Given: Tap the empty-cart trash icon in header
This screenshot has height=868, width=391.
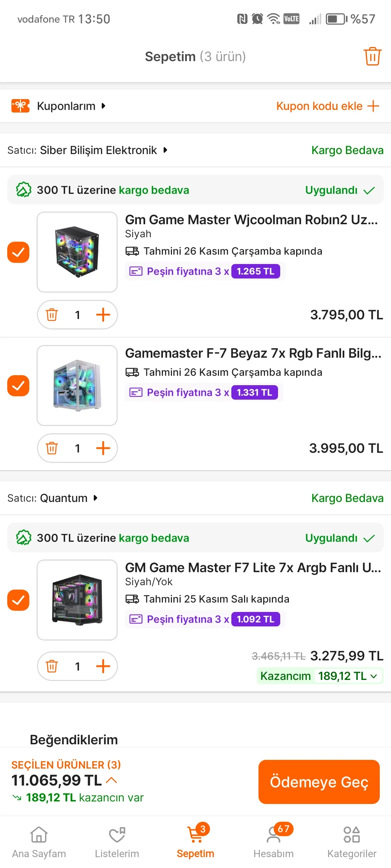Looking at the screenshot, I should [372, 56].
